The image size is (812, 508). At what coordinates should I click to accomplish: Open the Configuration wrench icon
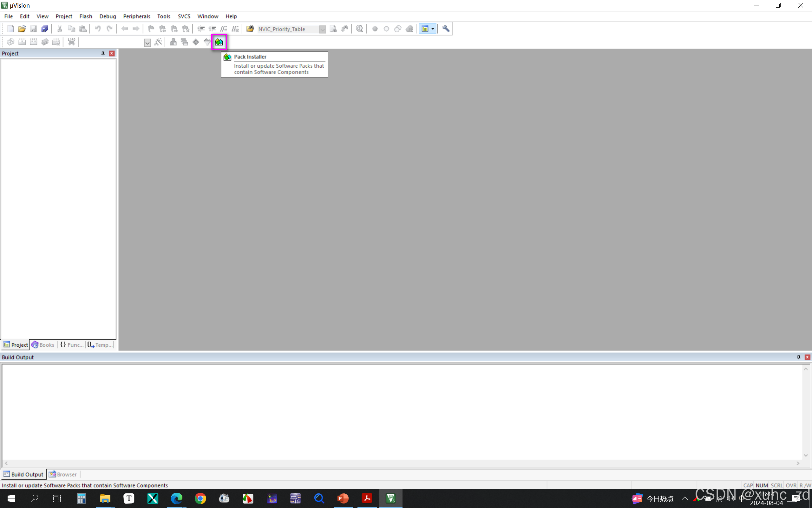[x=446, y=29]
